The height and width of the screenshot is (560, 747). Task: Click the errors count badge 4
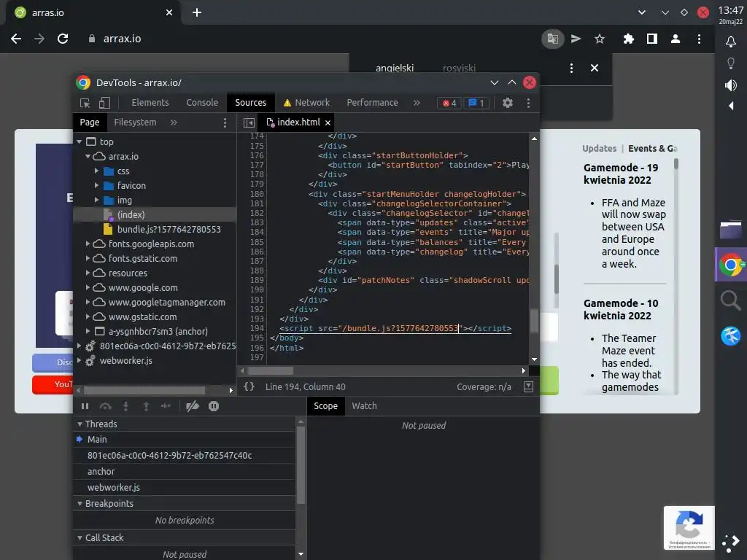pos(449,103)
